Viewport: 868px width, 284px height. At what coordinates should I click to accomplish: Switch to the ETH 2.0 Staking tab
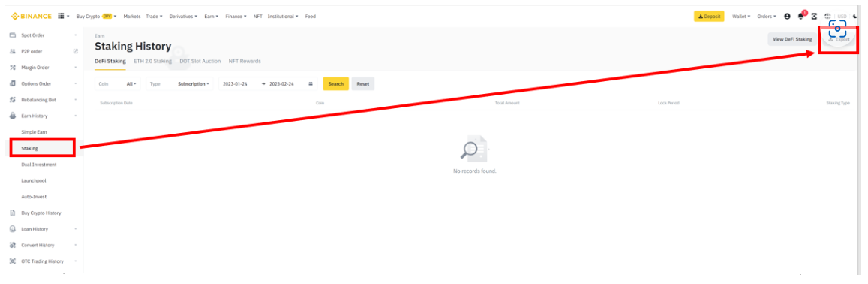[x=153, y=61]
